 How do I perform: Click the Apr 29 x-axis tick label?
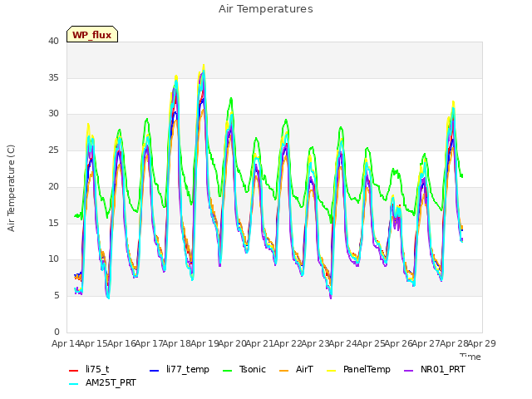pyautogui.click(x=482, y=343)
